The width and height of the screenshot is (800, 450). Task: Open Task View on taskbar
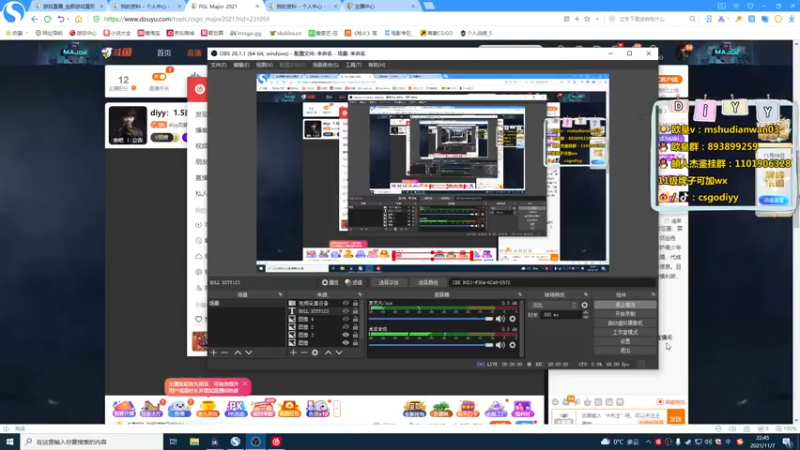click(173, 441)
